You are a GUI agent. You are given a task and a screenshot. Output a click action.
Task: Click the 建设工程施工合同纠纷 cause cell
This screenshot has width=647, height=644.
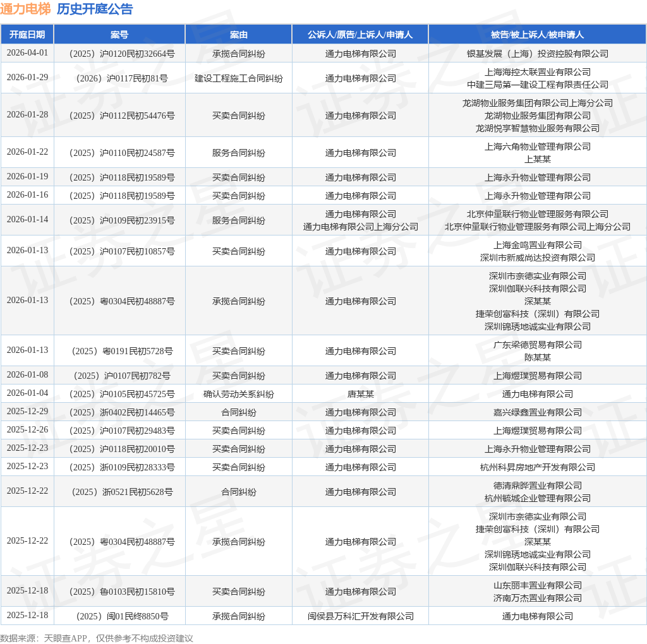(x=238, y=78)
